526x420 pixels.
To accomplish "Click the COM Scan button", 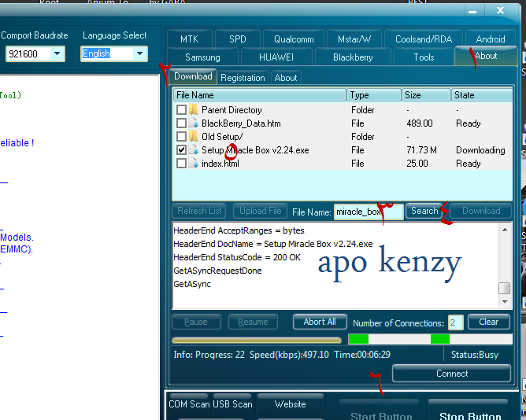I will pos(189,404).
